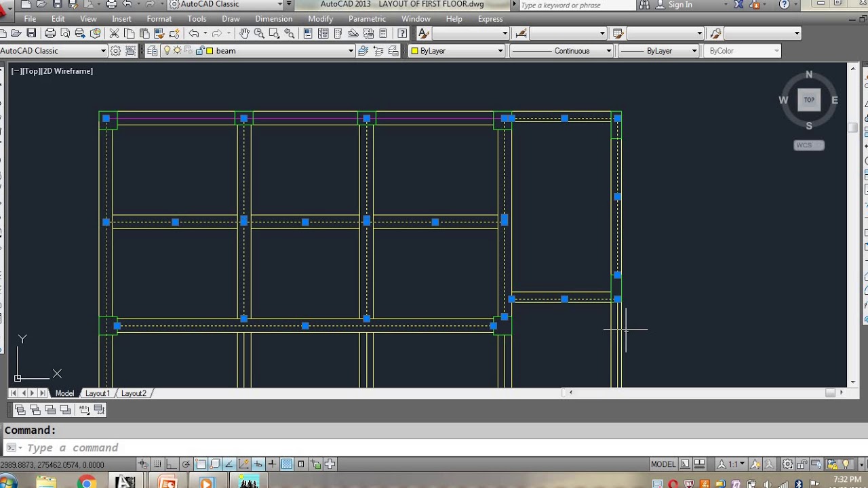Open the Continuous linetype dropdown

click(608, 51)
